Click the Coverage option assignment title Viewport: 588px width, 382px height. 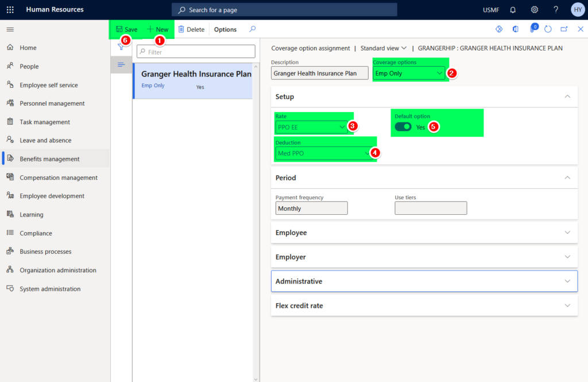tap(311, 48)
